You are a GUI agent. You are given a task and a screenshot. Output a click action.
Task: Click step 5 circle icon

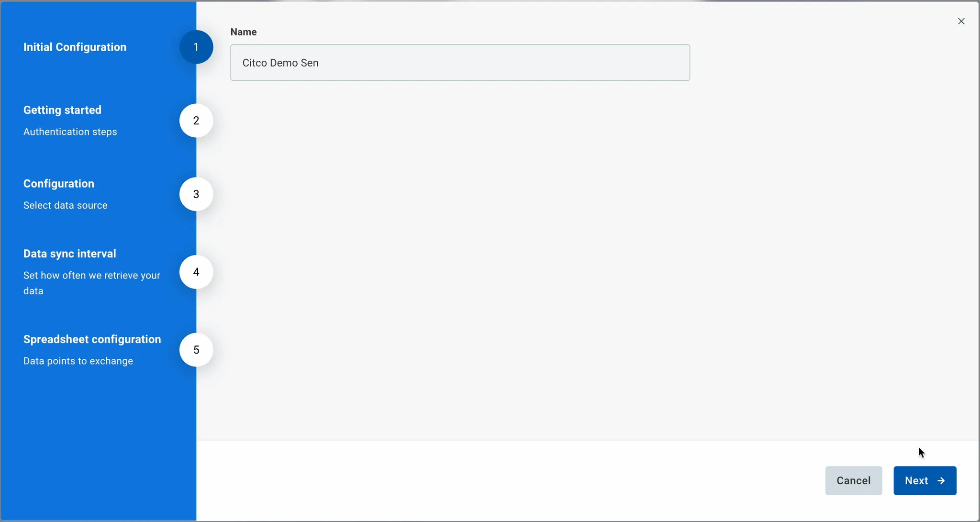[x=196, y=350]
